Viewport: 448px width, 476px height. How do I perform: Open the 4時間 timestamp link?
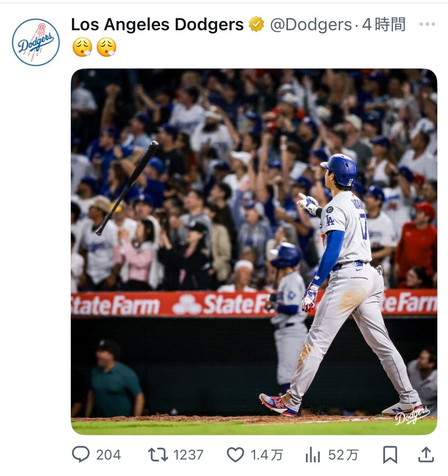tap(384, 25)
